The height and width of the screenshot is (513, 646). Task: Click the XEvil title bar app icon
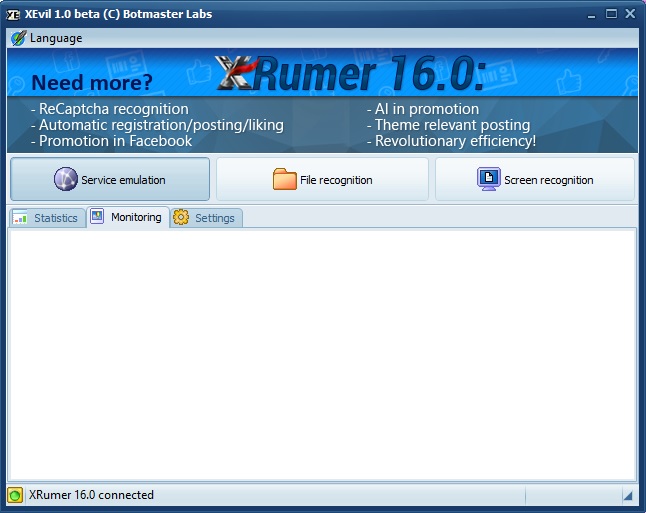13,15
